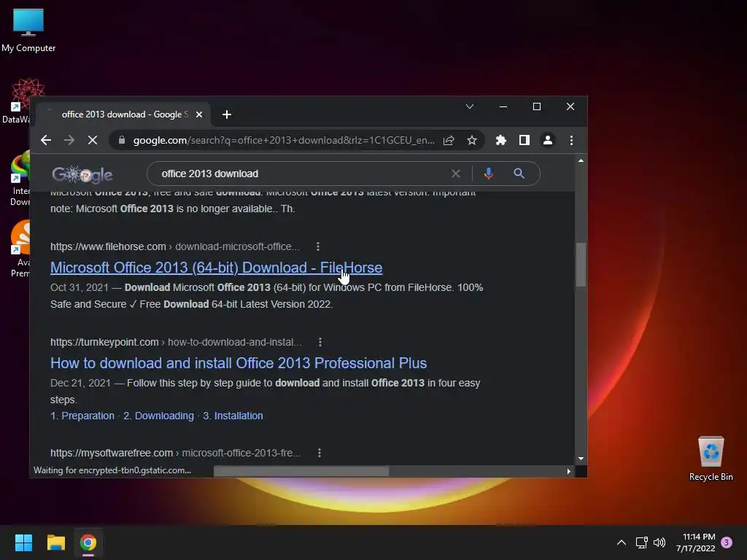747x560 pixels.
Task: Open the '2. Downloading' sitelink
Action: coord(158,416)
